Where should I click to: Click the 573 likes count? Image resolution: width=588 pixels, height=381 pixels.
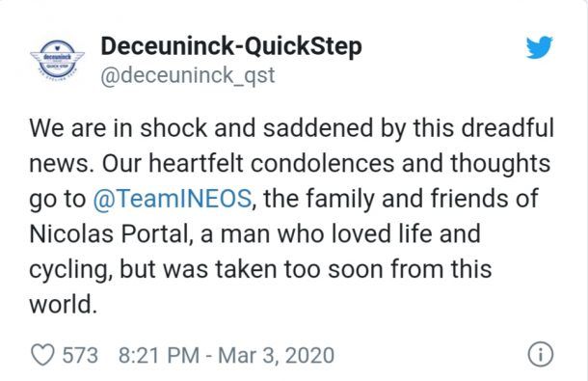click(80, 355)
